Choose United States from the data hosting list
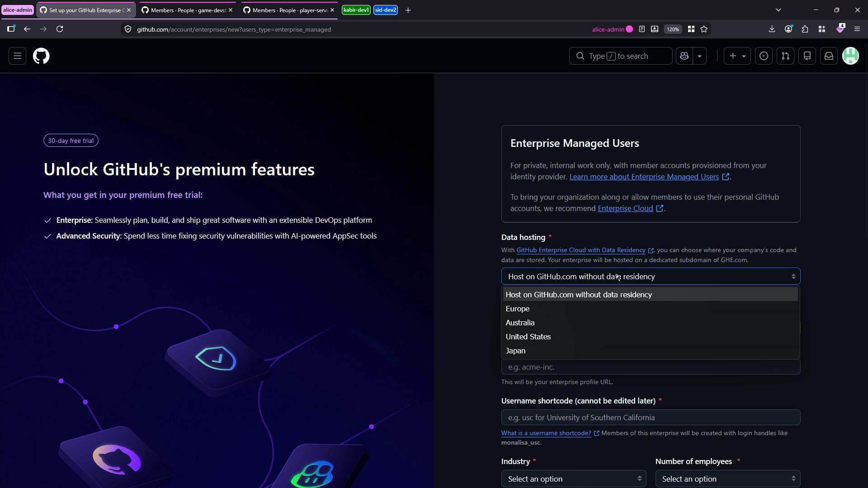This screenshot has width=868, height=488. [x=650, y=337]
